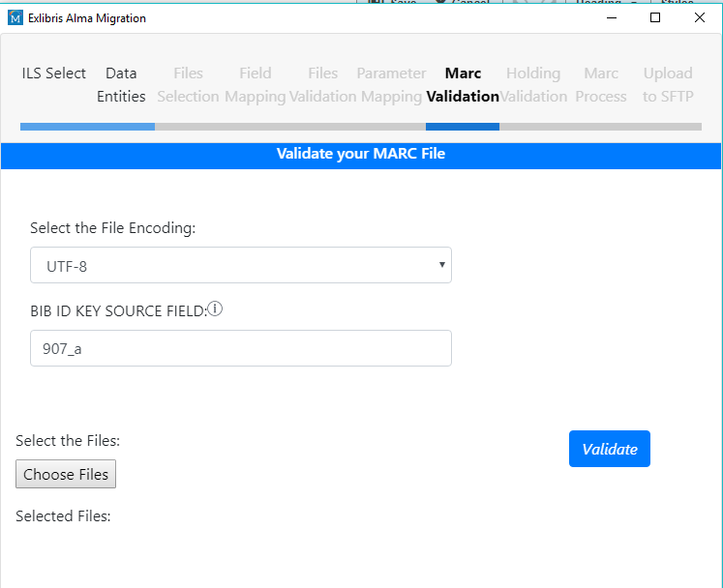Click the 'Selected Files:' label
723x588 pixels.
click(x=63, y=516)
